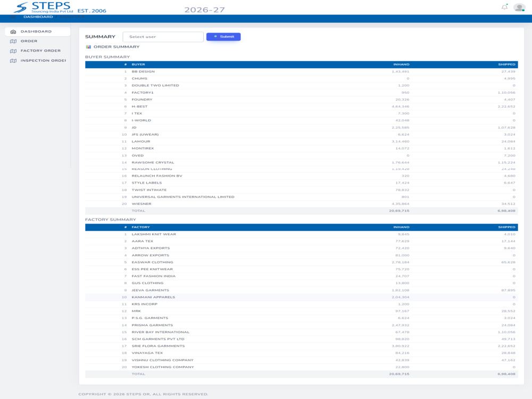Image resolution: width=532 pixels, height=399 pixels.
Task: Select the I-WORLD buyer row
Action: click(301, 120)
